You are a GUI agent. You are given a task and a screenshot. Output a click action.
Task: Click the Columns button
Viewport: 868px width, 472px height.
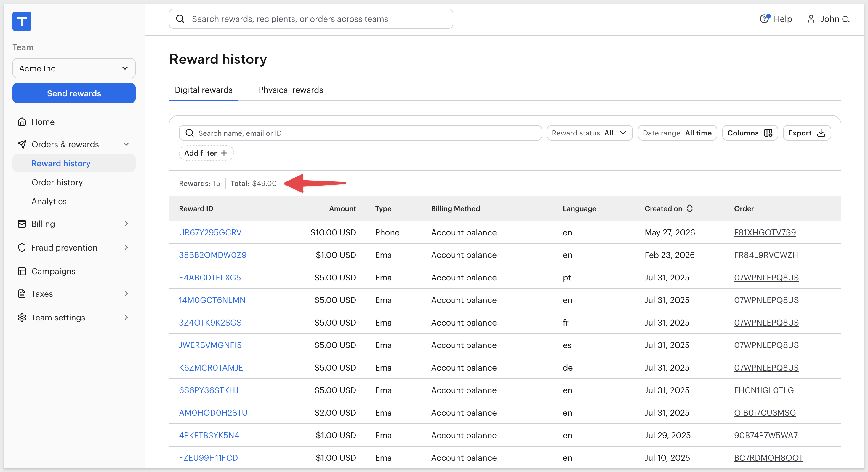tap(750, 133)
